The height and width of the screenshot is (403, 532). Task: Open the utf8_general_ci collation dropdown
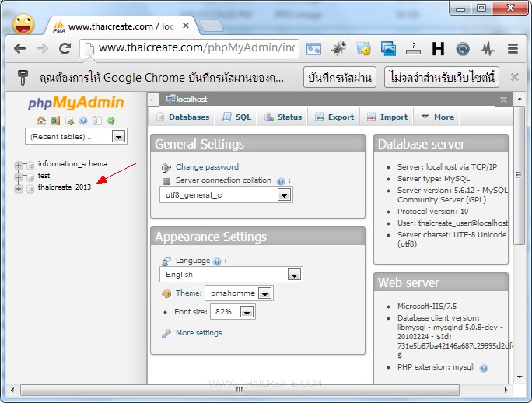(226, 194)
